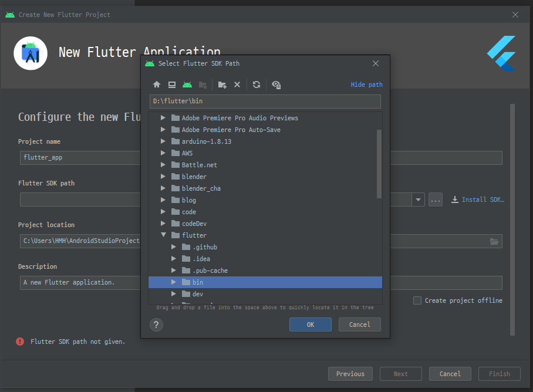Image resolution: width=533 pixels, height=392 pixels.
Task: Expand arduino-1.8.13 folder
Action: point(163,141)
